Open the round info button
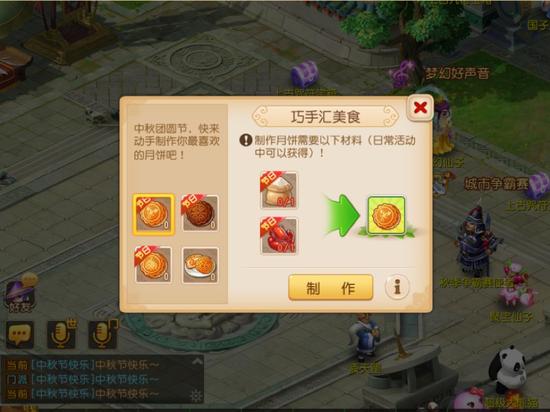550x412 pixels. [x=397, y=287]
